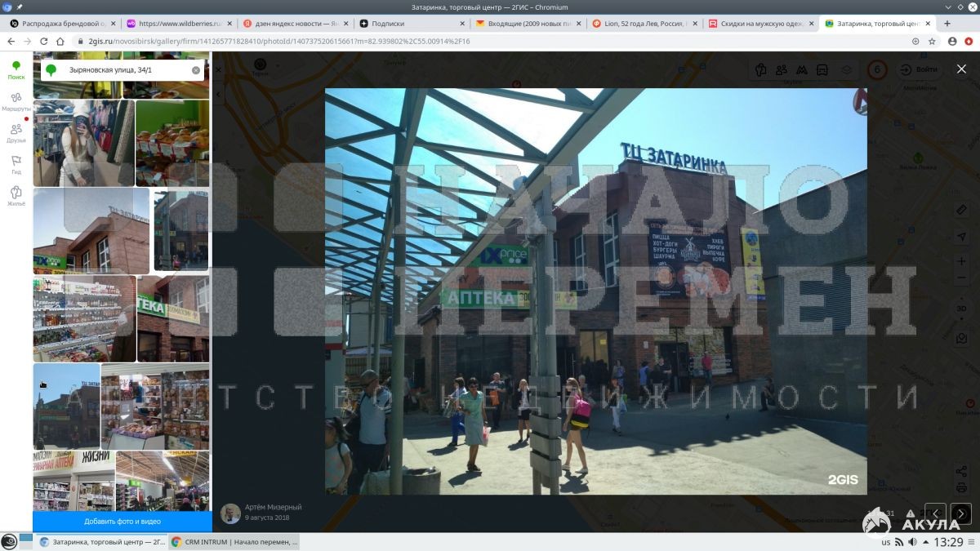Toggle the map layers icon
980x551 pixels.
click(x=847, y=69)
